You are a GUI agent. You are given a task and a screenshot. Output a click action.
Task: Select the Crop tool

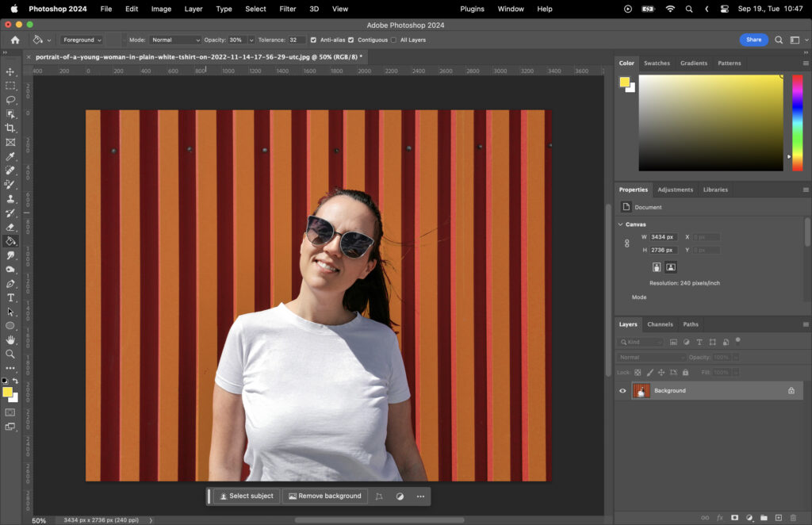(11, 128)
